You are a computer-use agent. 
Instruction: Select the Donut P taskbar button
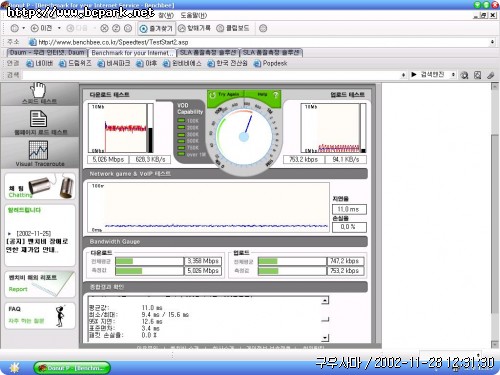tap(72, 368)
